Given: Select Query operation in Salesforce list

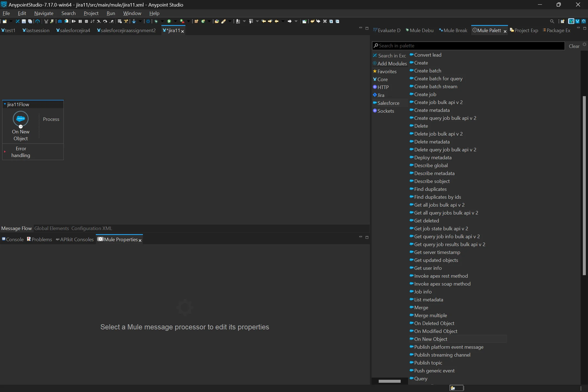Looking at the screenshot, I should pyautogui.click(x=421, y=378).
